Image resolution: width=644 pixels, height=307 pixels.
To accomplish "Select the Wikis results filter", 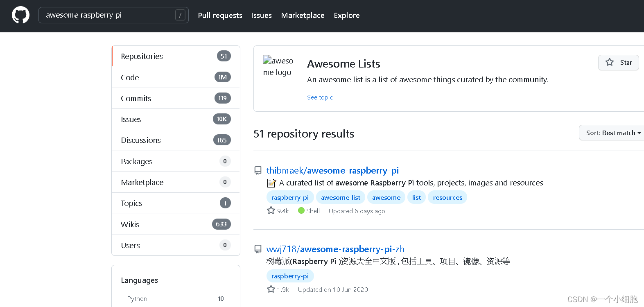I will pyautogui.click(x=176, y=224).
